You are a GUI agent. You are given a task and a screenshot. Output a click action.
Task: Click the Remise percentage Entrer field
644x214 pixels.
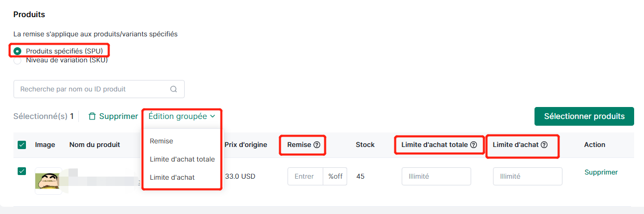tap(305, 177)
